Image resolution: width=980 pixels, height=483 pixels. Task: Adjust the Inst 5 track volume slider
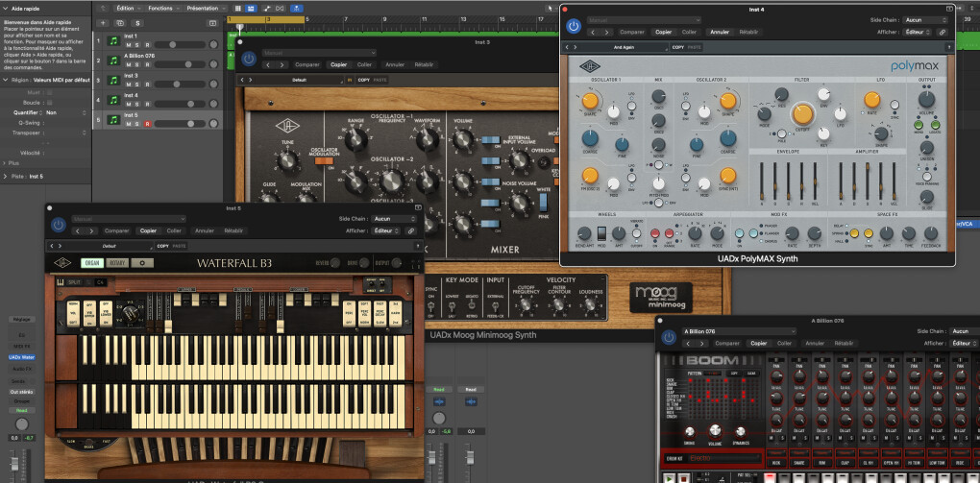pos(180,124)
